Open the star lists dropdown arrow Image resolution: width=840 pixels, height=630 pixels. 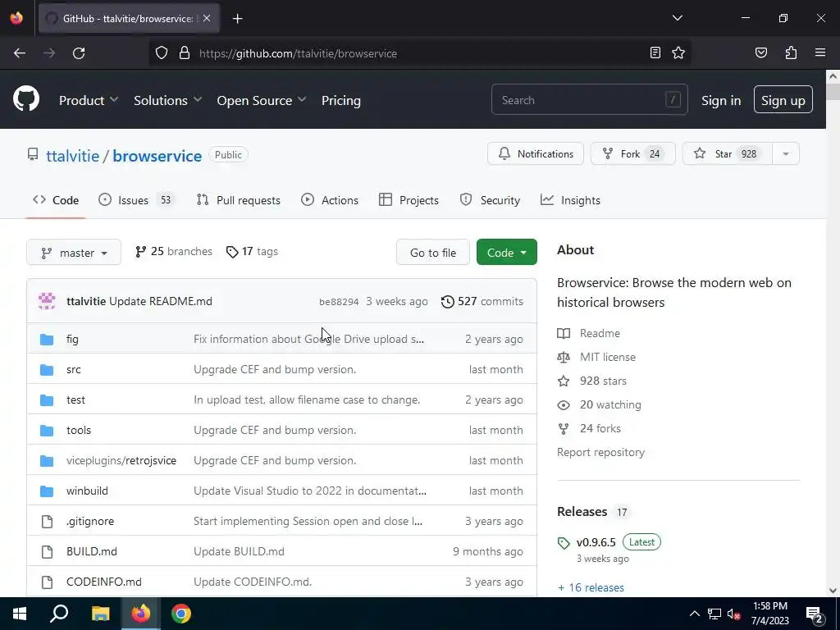[x=785, y=153]
